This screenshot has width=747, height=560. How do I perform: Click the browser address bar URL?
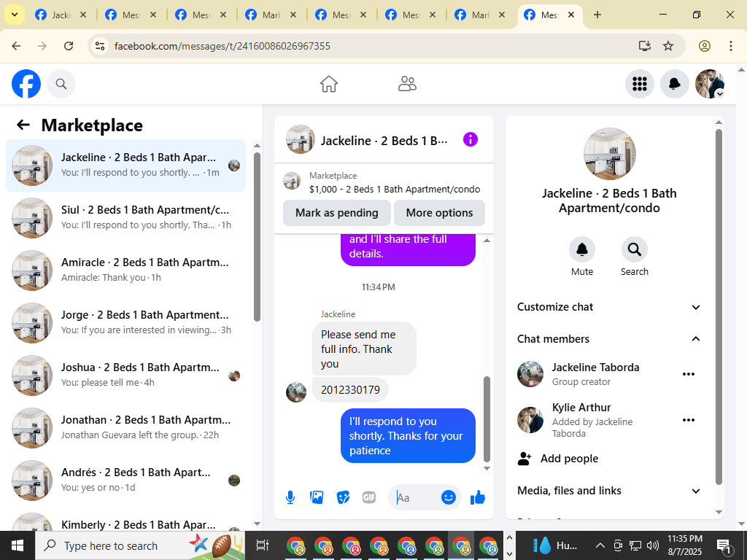[222, 46]
